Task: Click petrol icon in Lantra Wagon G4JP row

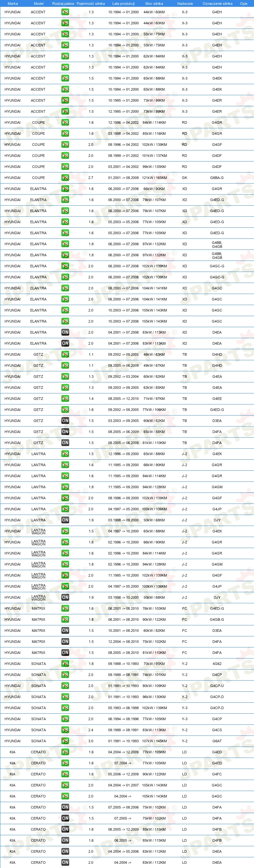Action: coord(65,586)
